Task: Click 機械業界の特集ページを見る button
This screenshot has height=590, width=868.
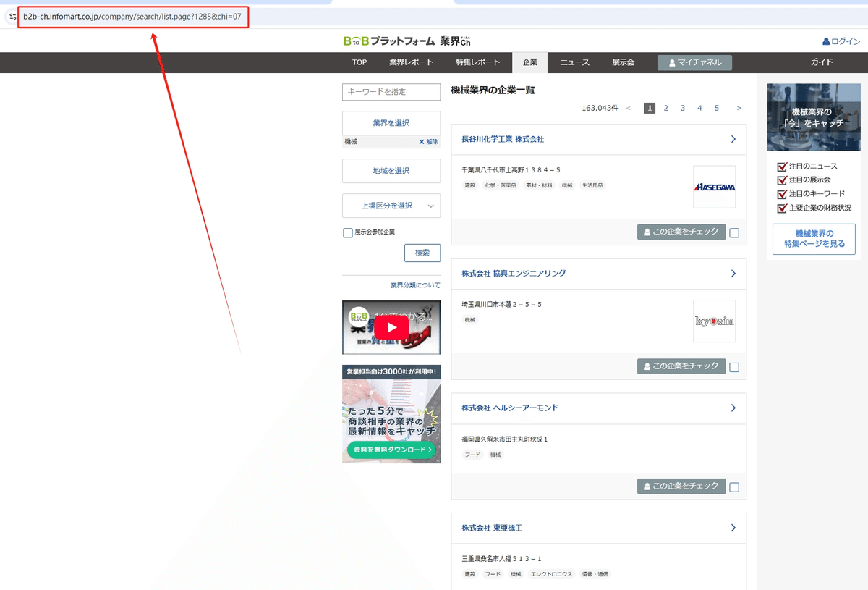Action: [814, 240]
